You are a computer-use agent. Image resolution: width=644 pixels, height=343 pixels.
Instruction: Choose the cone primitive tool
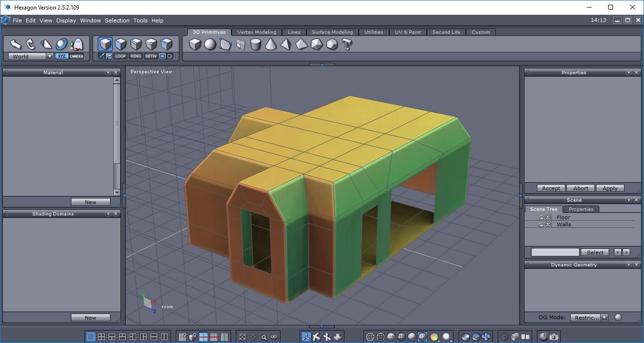pyautogui.click(x=271, y=45)
